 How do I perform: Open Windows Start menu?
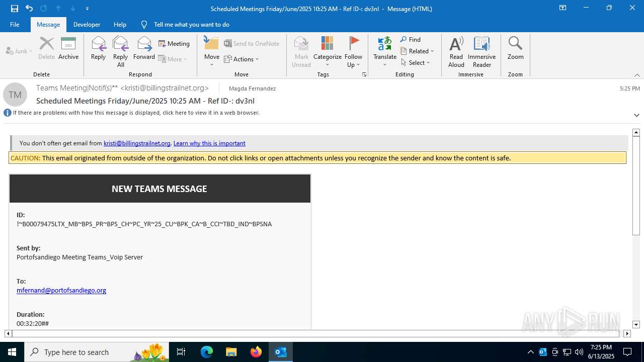coord(12,352)
